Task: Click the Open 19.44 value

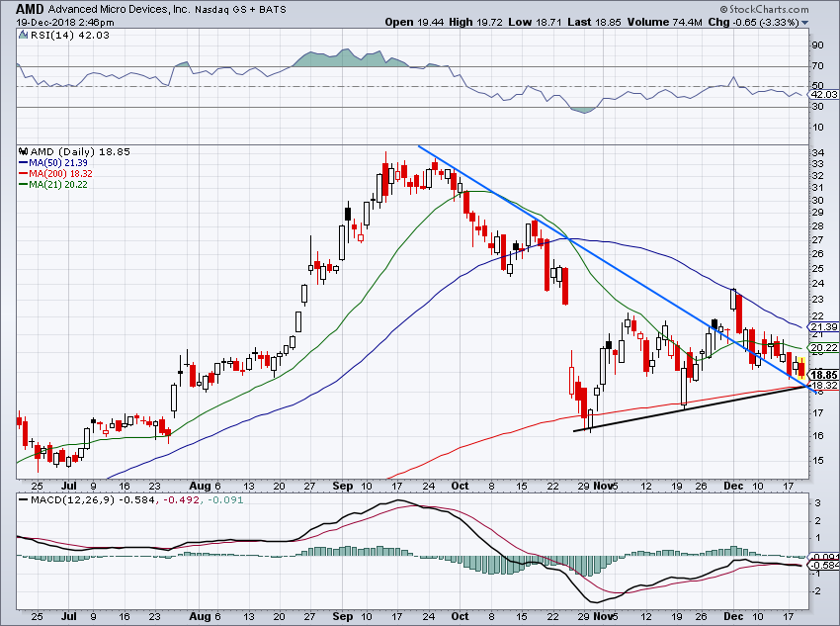Action: [x=414, y=22]
